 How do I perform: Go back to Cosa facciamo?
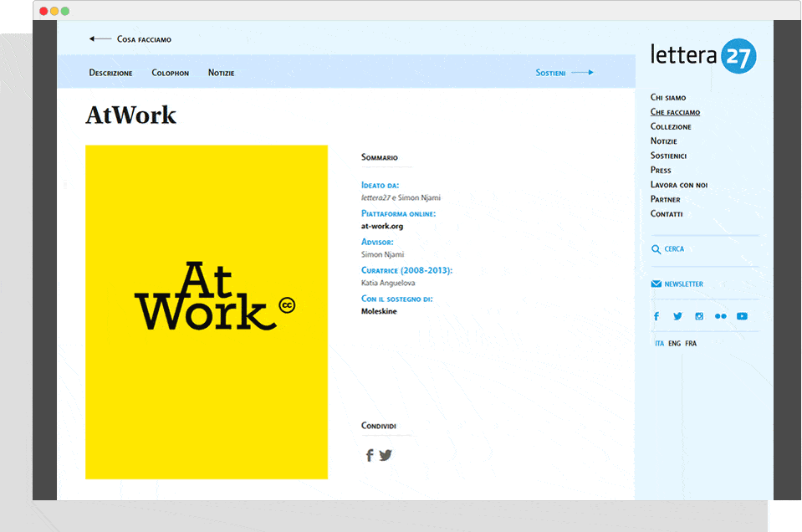tap(144, 39)
